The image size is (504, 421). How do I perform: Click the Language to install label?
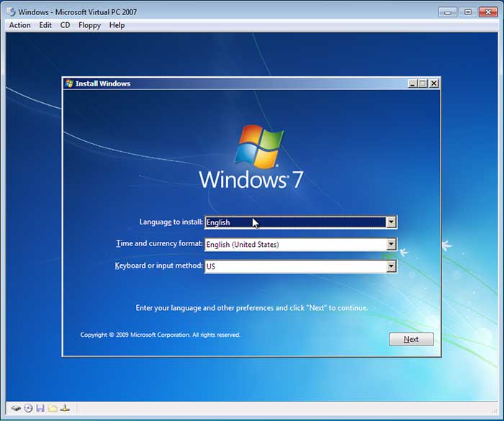pyautogui.click(x=171, y=222)
